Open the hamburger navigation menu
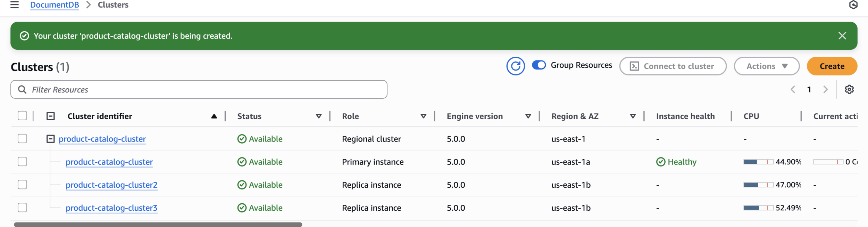Image resolution: width=868 pixels, height=227 pixels. point(15,5)
